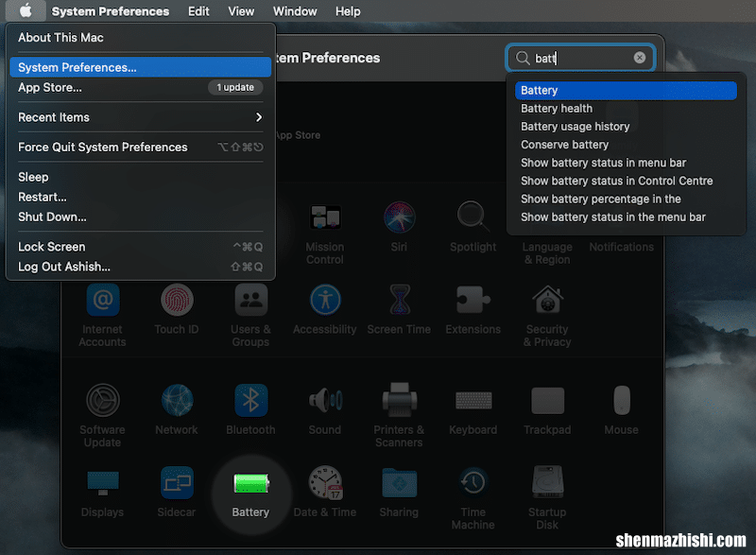Open the Battery preference pane icon
Image resolution: width=756 pixels, height=555 pixels.
[x=250, y=483]
